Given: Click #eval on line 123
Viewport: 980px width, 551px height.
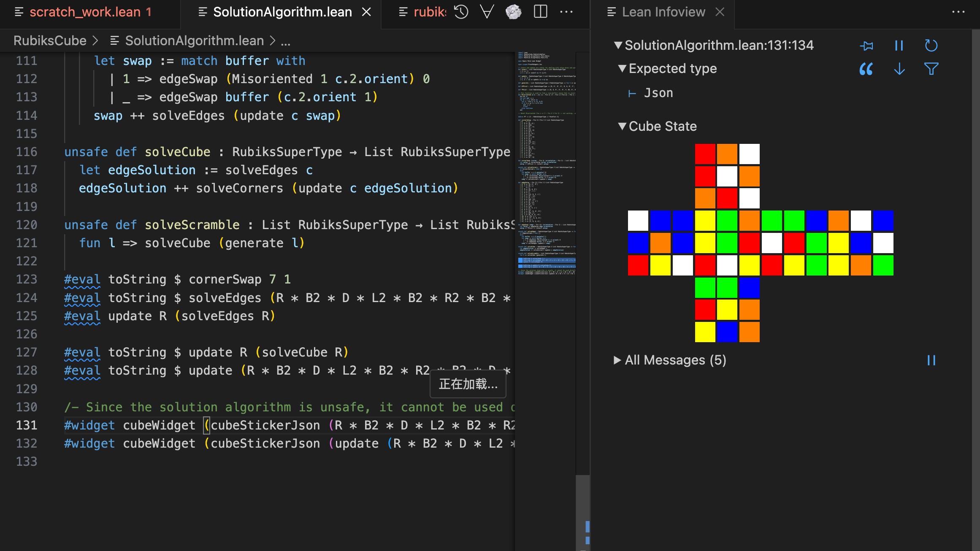Looking at the screenshot, I should tap(82, 279).
